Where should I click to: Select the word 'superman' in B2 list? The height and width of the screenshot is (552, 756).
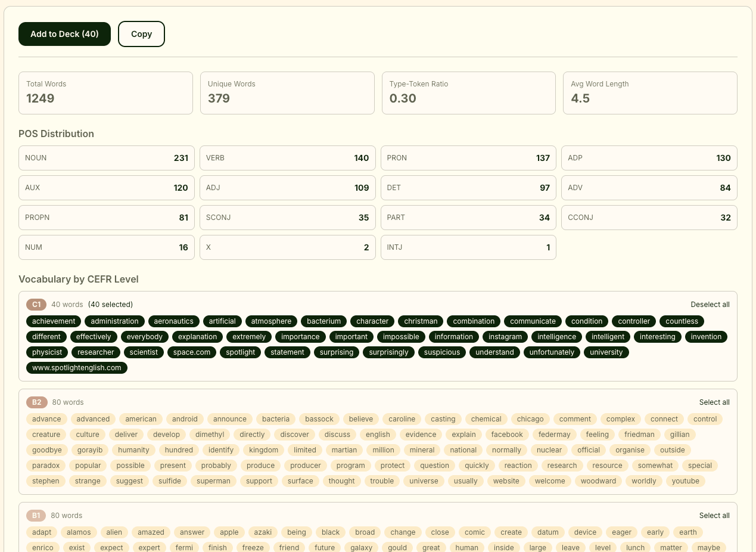tap(213, 481)
